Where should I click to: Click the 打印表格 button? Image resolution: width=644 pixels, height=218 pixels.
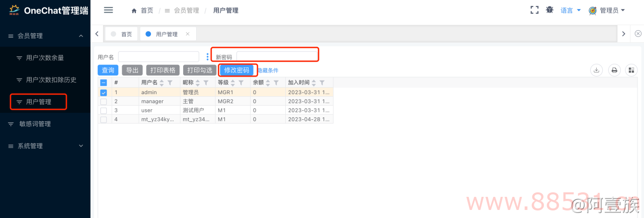[x=163, y=70]
